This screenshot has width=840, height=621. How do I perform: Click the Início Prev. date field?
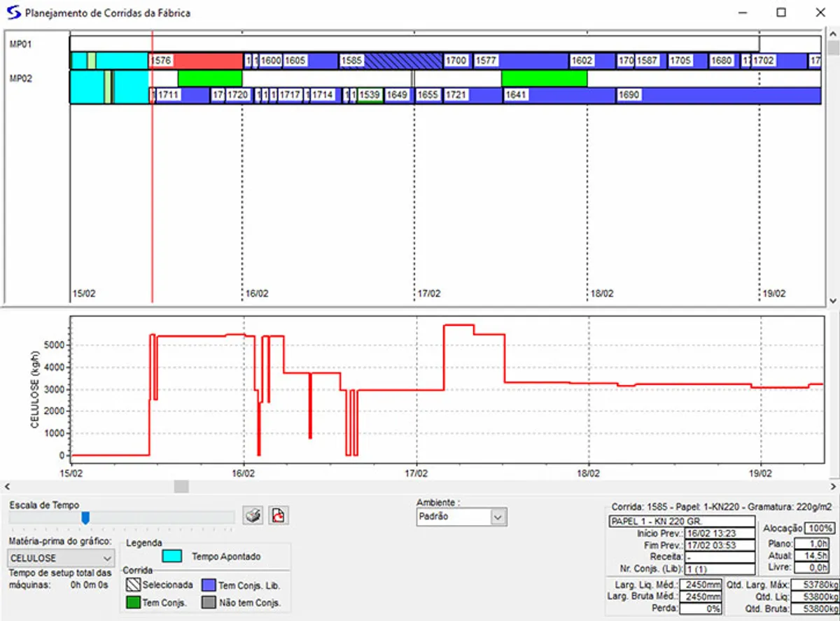point(720,533)
